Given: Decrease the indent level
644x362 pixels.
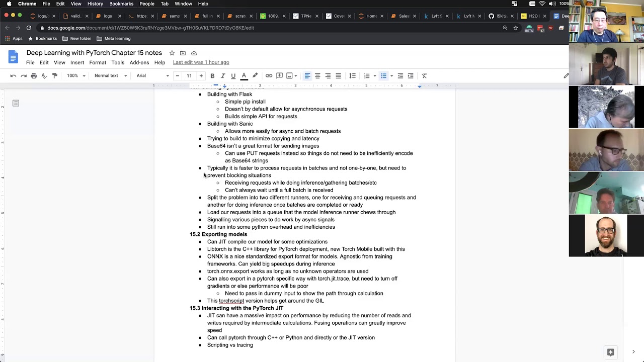Looking at the screenshot, I should [400, 76].
